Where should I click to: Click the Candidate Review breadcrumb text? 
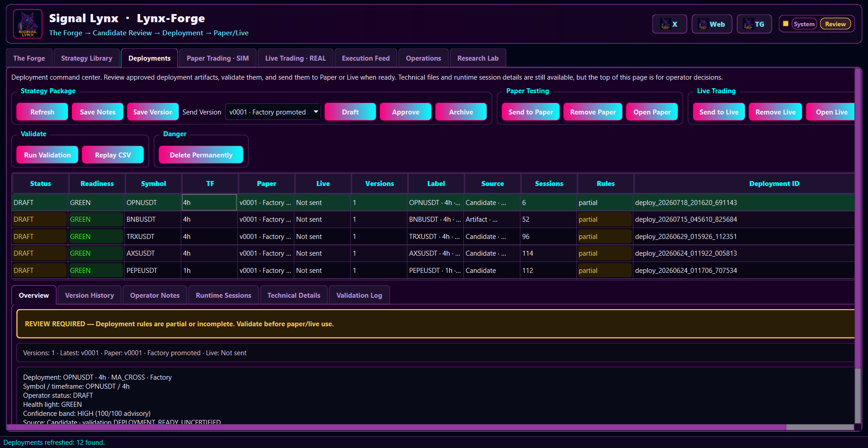point(122,33)
